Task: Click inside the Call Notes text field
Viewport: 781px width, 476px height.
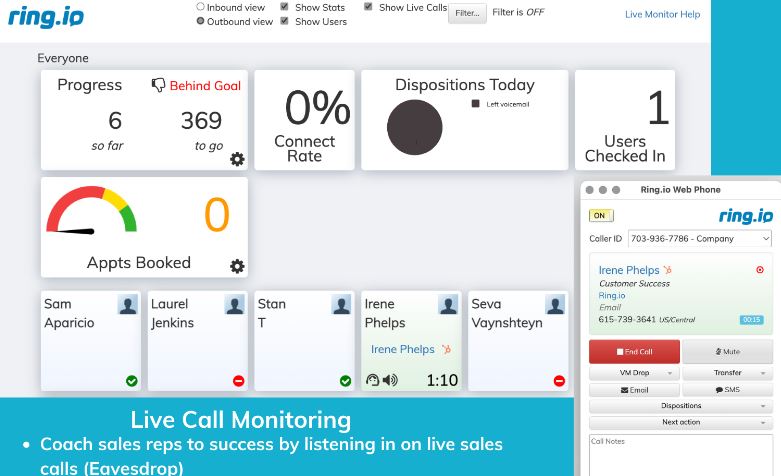Action: tap(681, 455)
